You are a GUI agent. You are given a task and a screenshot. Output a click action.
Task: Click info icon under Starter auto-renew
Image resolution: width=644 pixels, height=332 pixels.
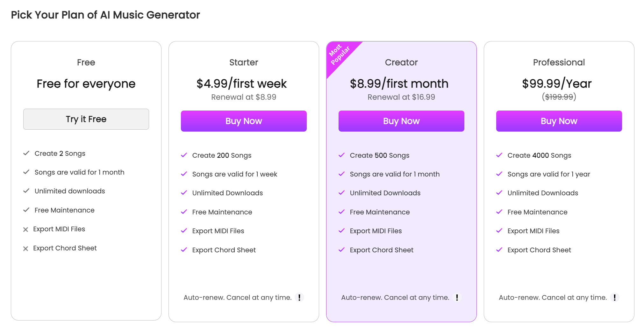[299, 297]
